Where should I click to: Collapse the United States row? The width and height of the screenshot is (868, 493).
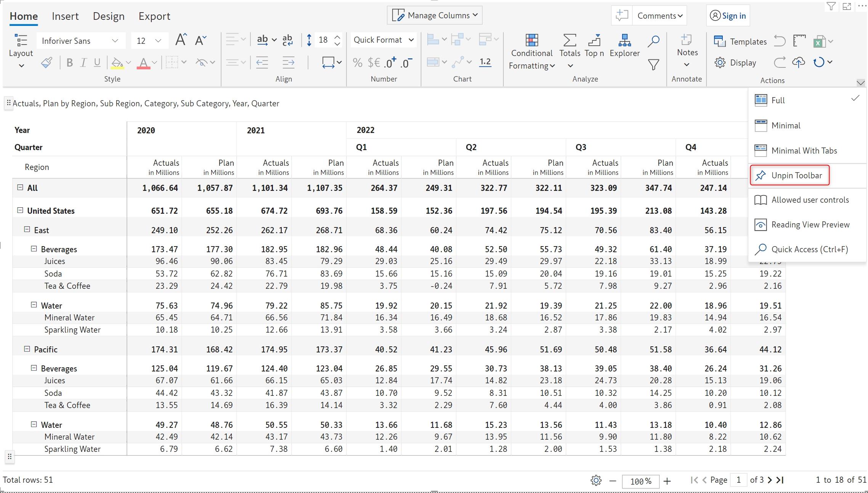[x=20, y=210]
